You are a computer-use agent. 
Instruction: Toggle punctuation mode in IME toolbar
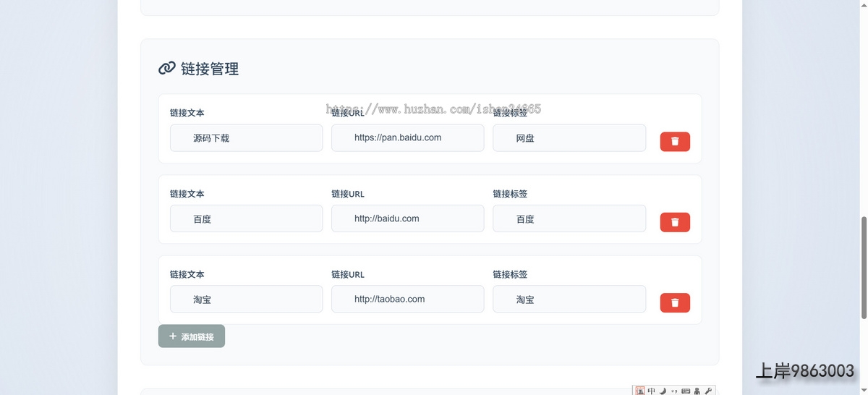(674, 391)
